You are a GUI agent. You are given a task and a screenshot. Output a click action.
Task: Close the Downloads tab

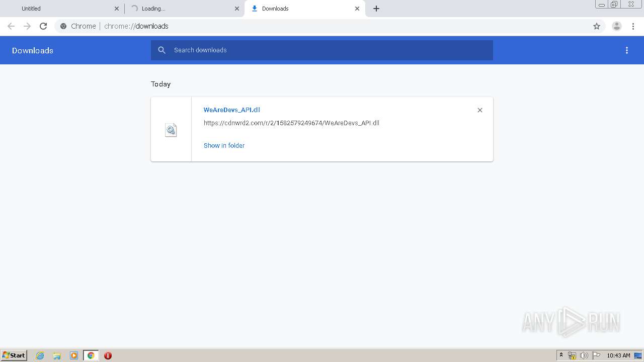click(x=357, y=9)
